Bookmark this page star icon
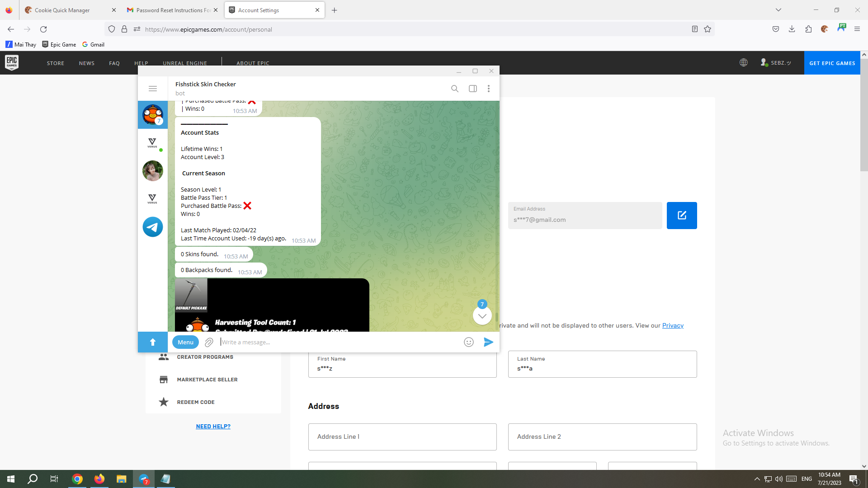This screenshot has width=868, height=488. (708, 29)
